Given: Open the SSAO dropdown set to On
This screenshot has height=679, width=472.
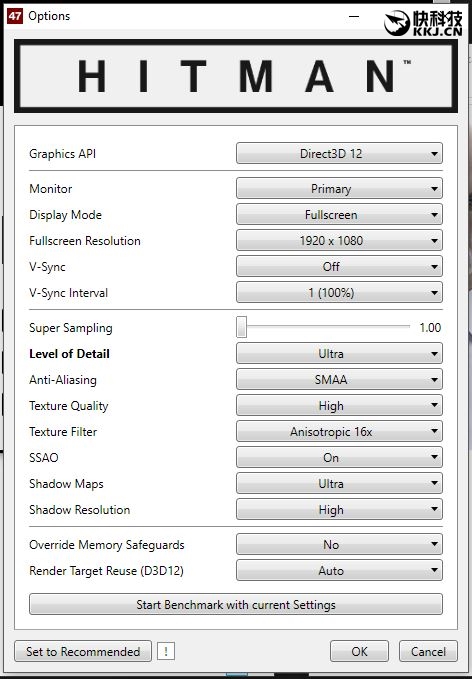Looking at the screenshot, I should 339,457.
